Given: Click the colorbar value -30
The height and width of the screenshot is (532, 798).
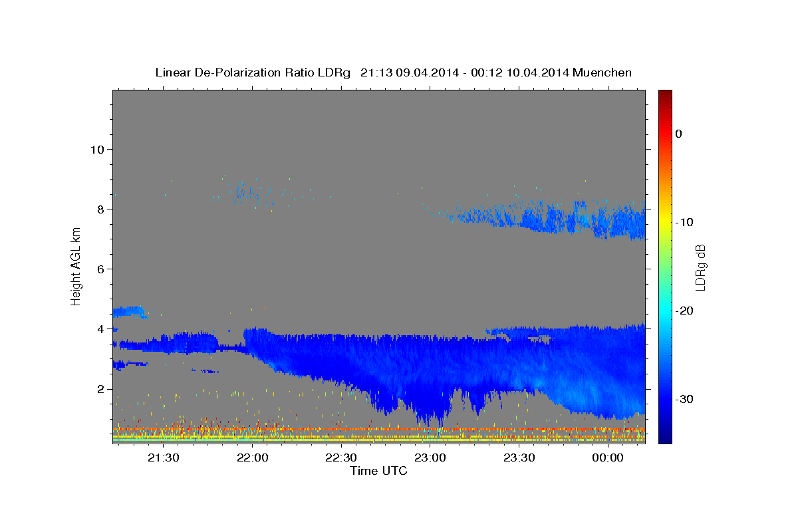Looking at the screenshot, I should coord(684,399).
